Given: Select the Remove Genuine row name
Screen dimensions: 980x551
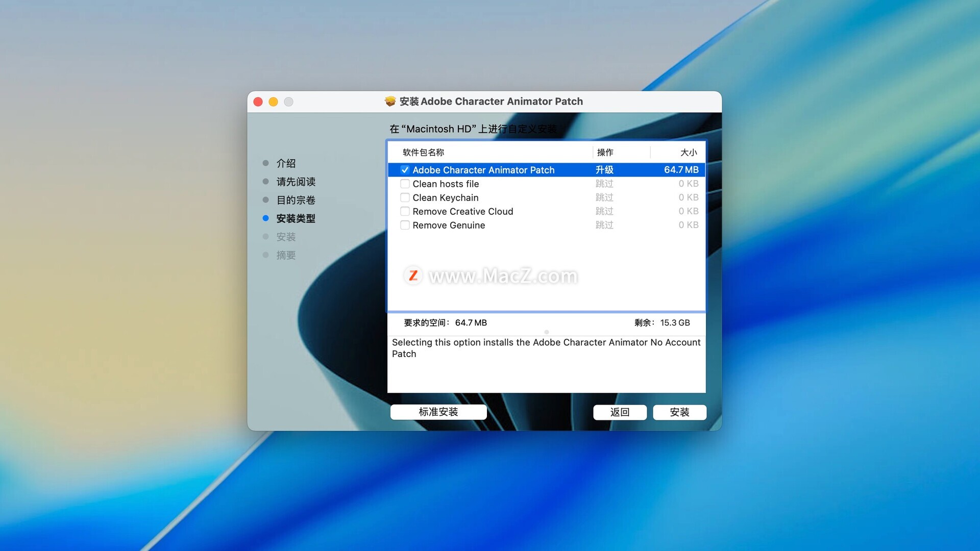Looking at the screenshot, I should tap(449, 225).
